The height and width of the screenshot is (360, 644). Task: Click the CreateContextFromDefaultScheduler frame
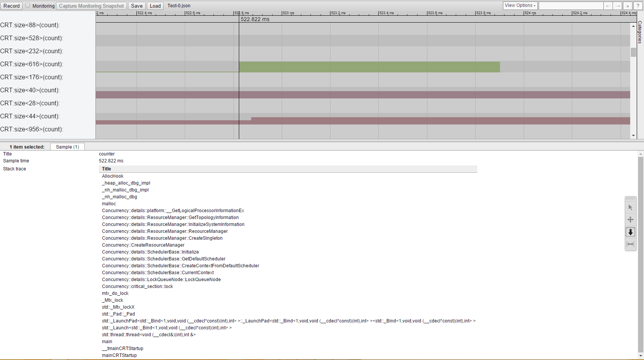coord(181,266)
